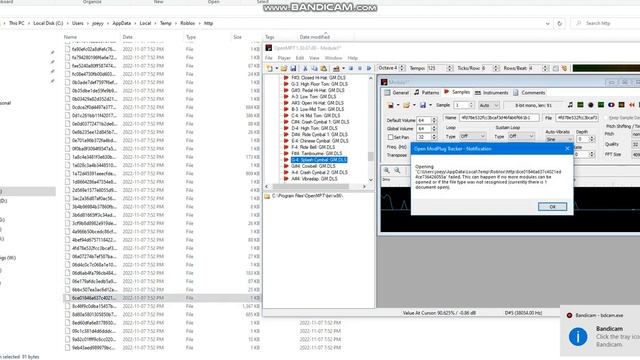This screenshot has height=360, width=640.
Task: Click the Save sample disk icon
Action: (423, 105)
